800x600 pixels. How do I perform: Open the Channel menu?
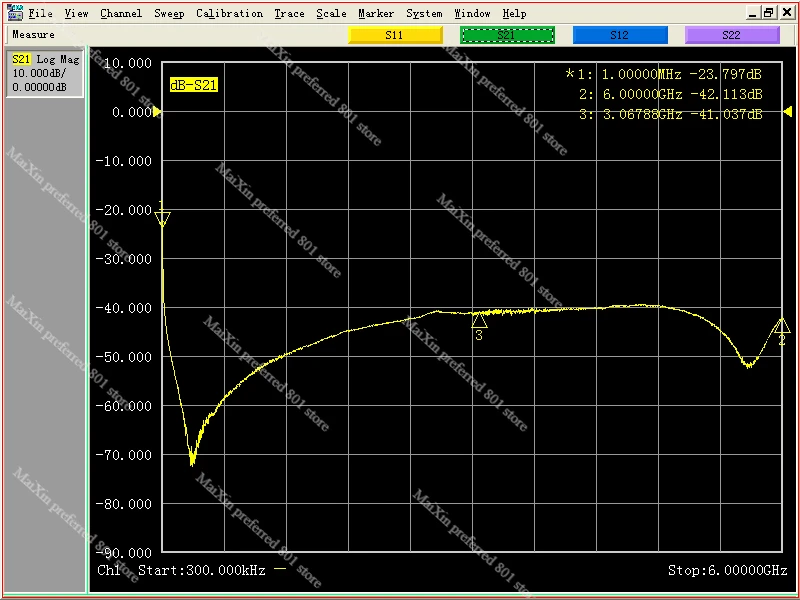pyautogui.click(x=121, y=13)
